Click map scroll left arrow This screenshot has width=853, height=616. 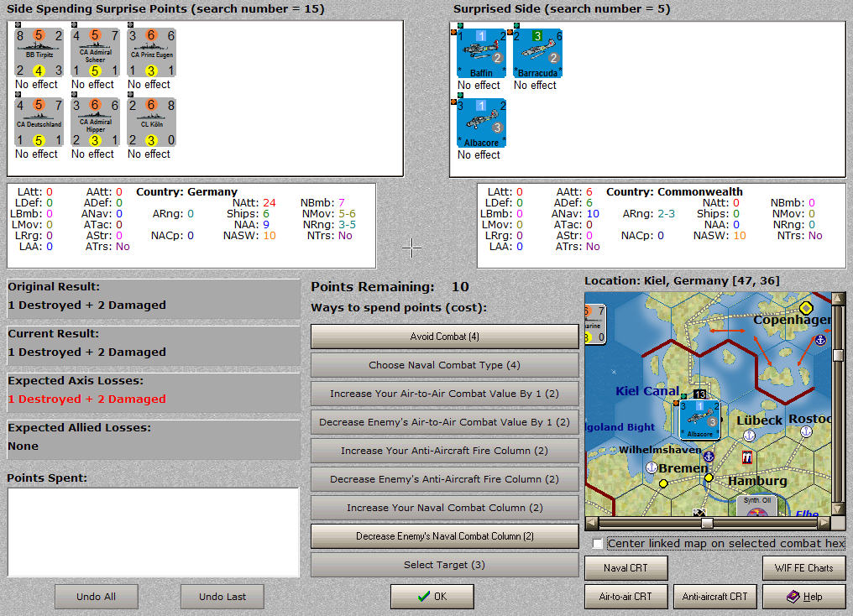(591, 523)
